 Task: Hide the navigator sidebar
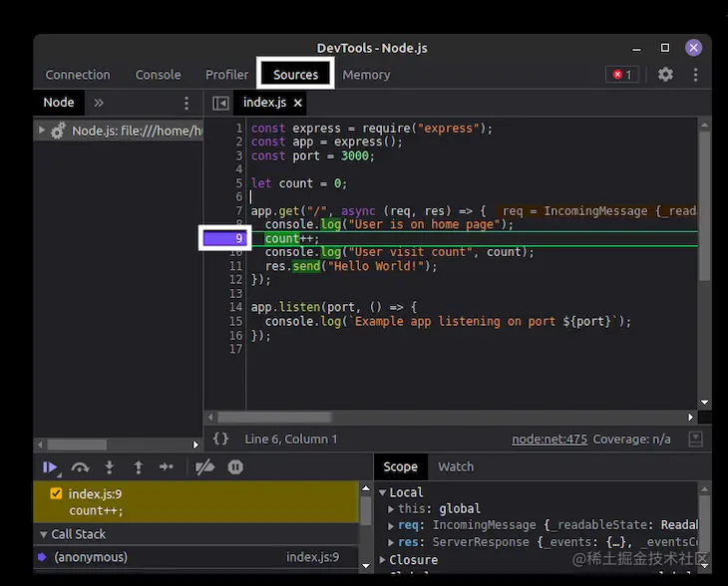click(220, 103)
